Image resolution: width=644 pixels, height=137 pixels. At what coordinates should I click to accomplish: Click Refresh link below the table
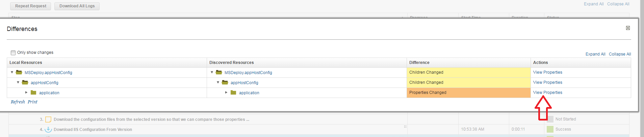point(18,102)
